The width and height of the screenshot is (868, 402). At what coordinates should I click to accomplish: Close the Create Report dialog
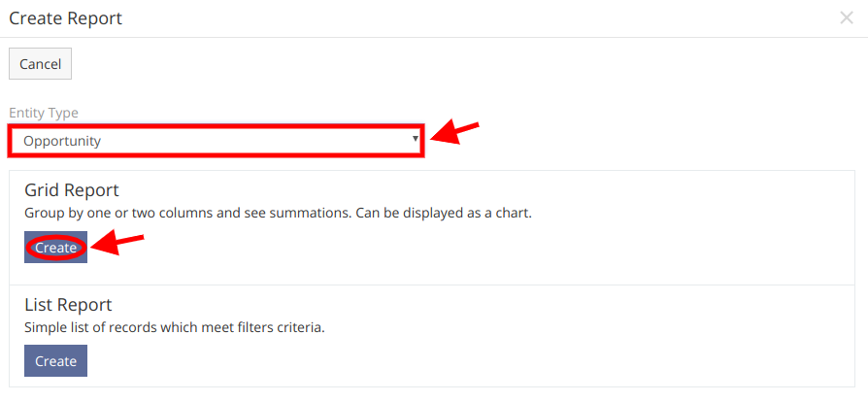(x=846, y=18)
